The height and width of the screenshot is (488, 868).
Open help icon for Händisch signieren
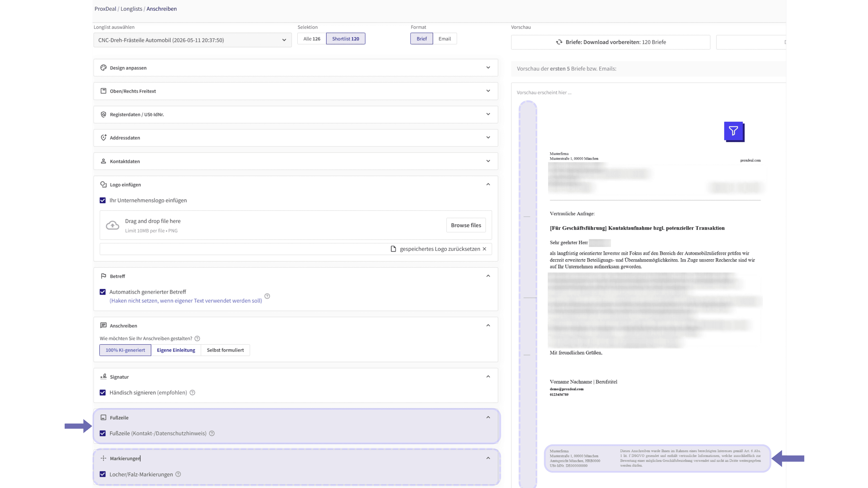pyautogui.click(x=192, y=393)
